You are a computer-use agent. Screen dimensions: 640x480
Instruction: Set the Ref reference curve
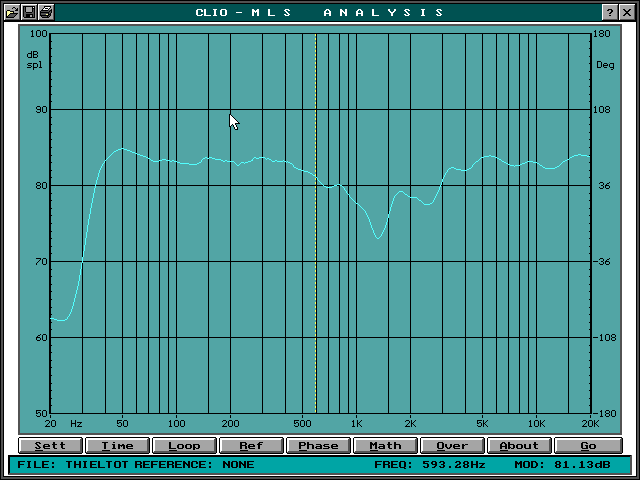pyautogui.click(x=251, y=445)
